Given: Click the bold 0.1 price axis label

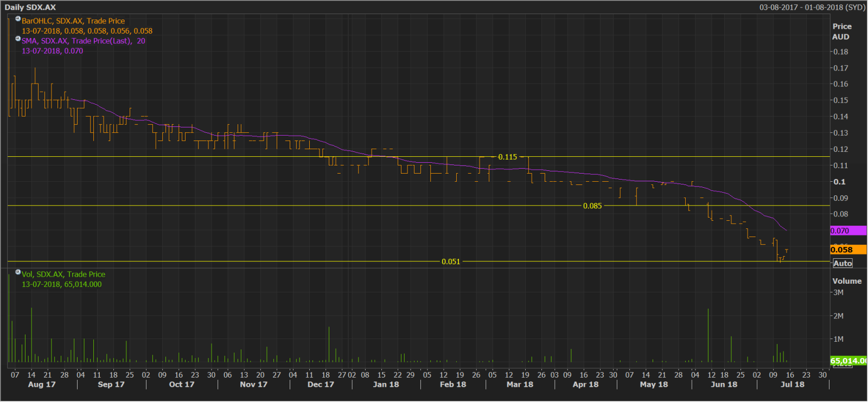Looking at the screenshot, I should pos(839,182).
